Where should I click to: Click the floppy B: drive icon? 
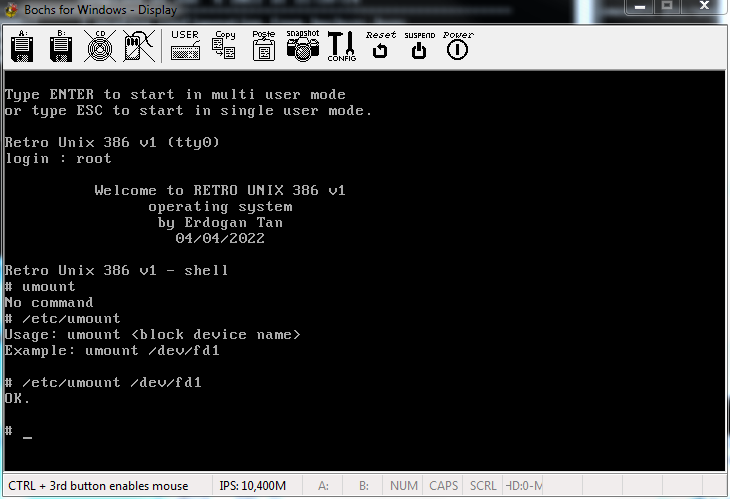(x=61, y=46)
